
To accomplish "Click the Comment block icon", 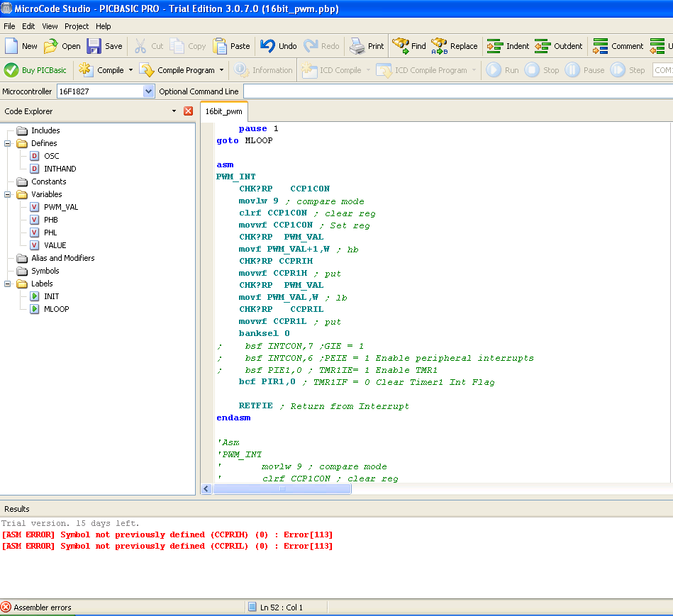I will click(x=601, y=46).
